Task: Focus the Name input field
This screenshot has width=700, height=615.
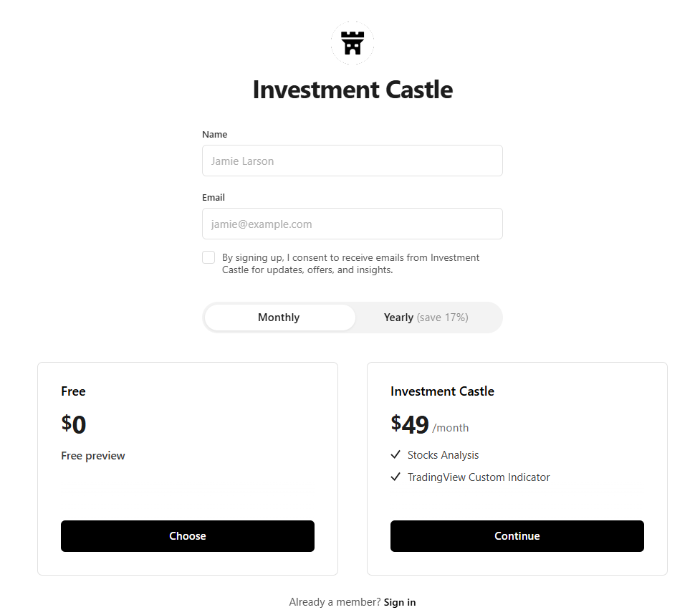Action: [x=353, y=161]
